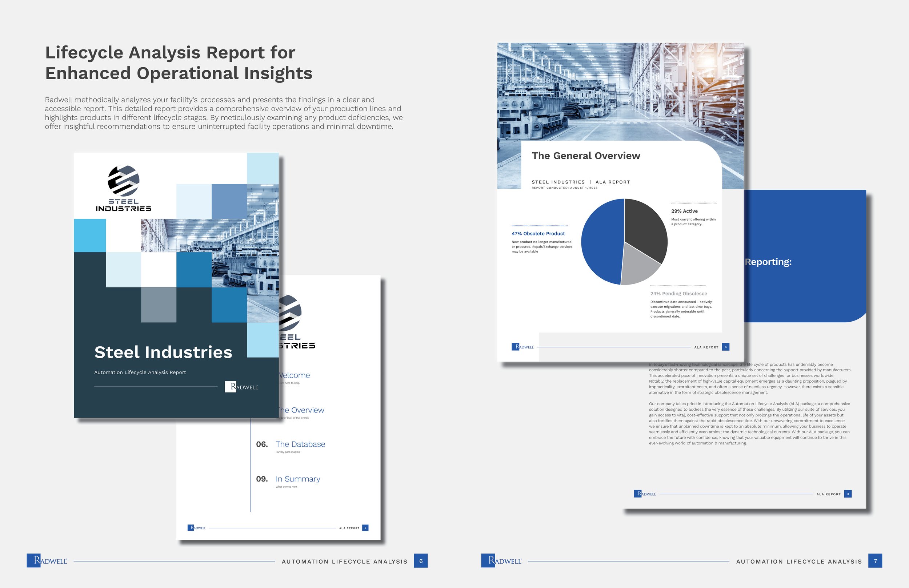Click 'Discontinue date announced' description
This screenshot has height=588, width=909.
681,309
